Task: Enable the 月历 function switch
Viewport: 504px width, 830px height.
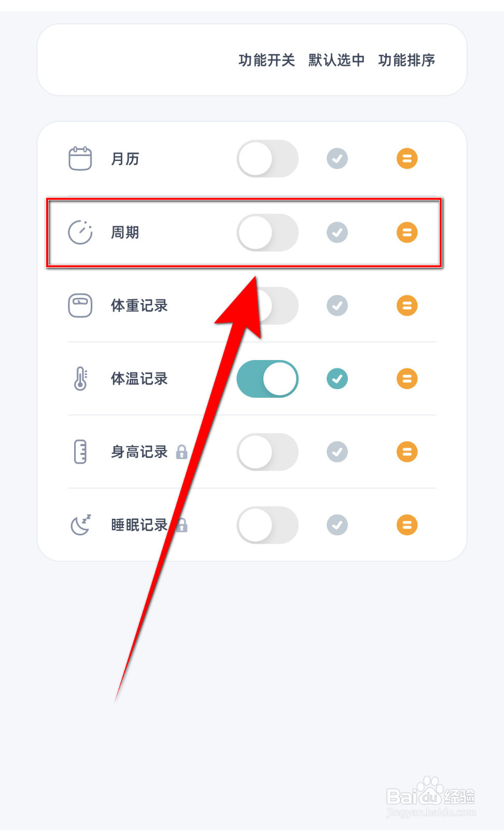Action: 267,158
